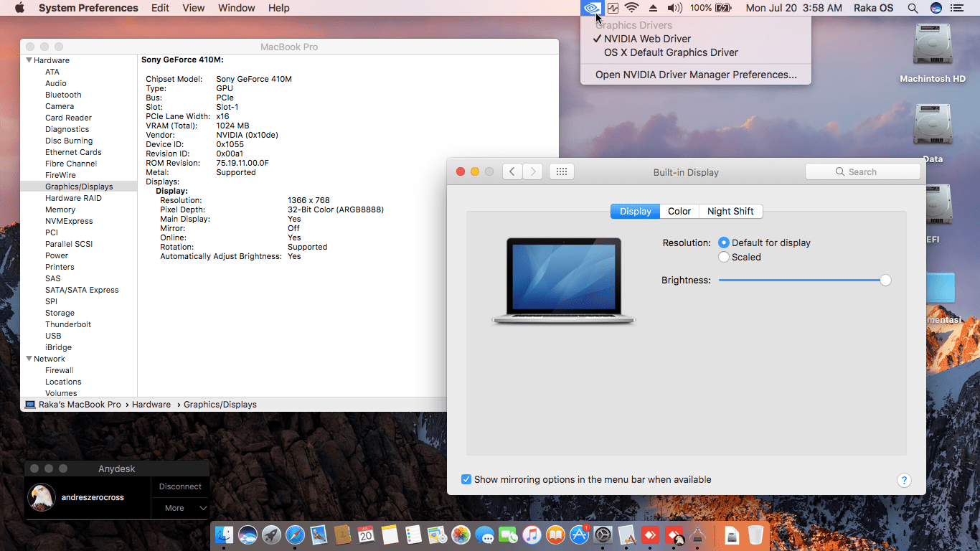The height and width of the screenshot is (551, 980).
Task: Uncheck Show mirroring options in the menu bar
Action: [466, 479]
